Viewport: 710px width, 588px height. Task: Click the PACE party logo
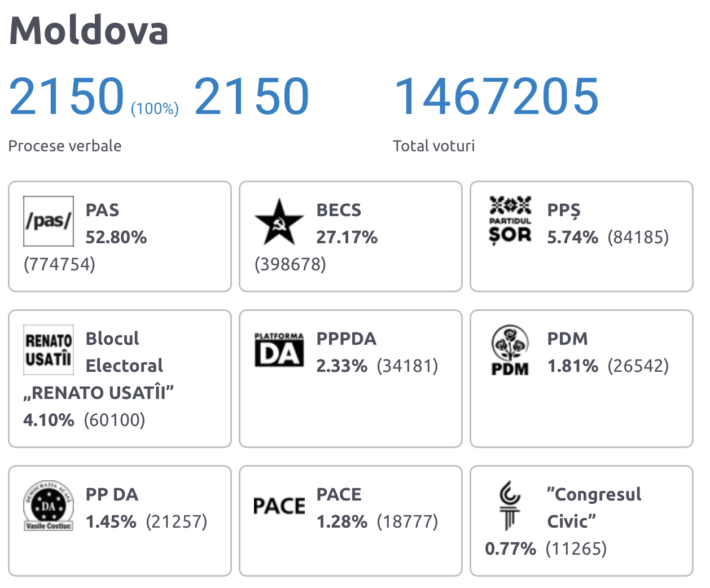[x=279, y=506]
